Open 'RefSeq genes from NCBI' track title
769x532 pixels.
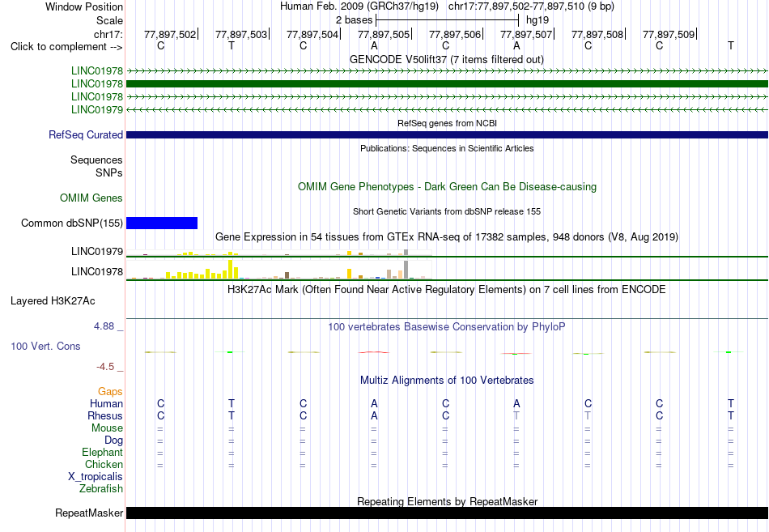point(447,123)
